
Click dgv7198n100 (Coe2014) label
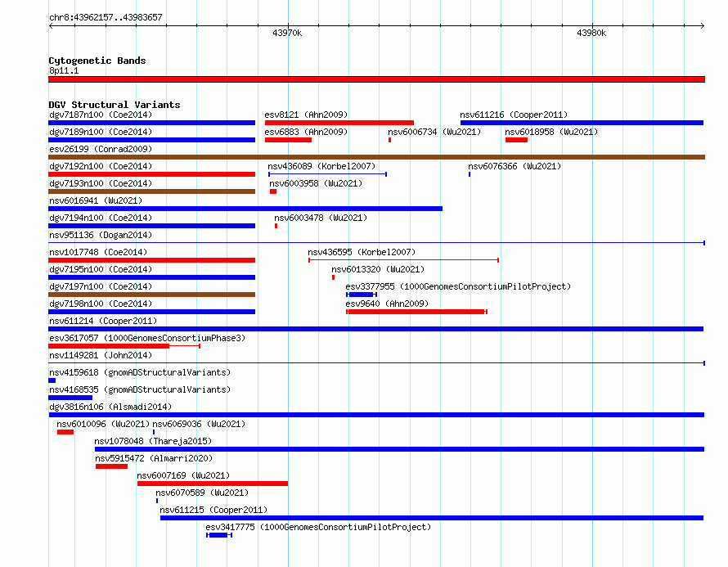point(101,304)
